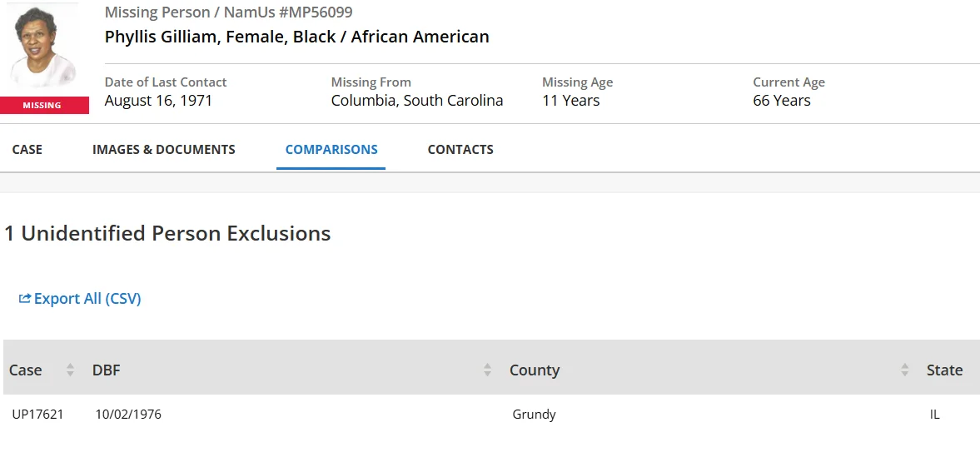Click the Unidentified Person Exclusions heading
Screen dimensions: 980x457
[167, 234]
